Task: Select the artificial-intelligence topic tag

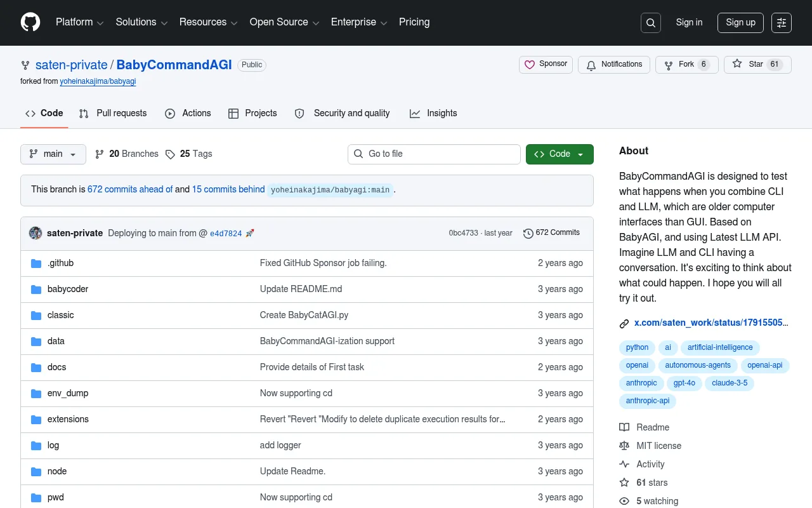Action: [720, 347]
